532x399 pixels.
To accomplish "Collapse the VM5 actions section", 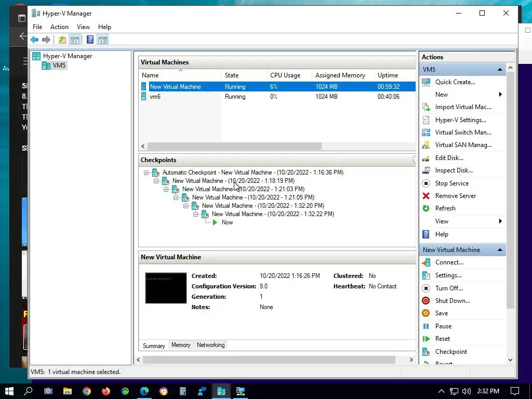I will [500, 70].
